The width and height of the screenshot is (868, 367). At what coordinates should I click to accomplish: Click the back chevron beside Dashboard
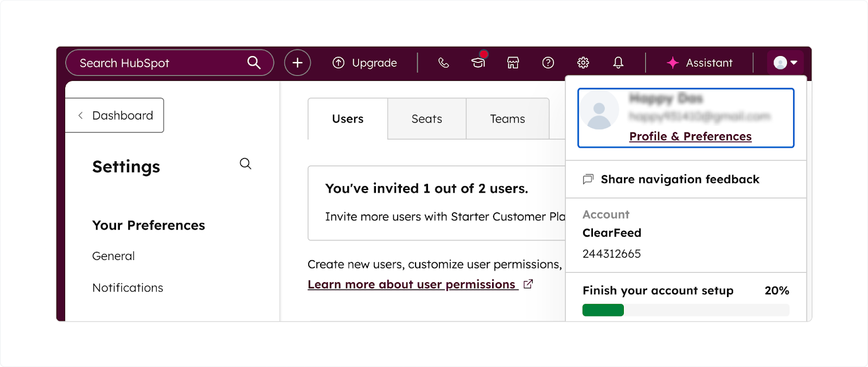point(80,115)
